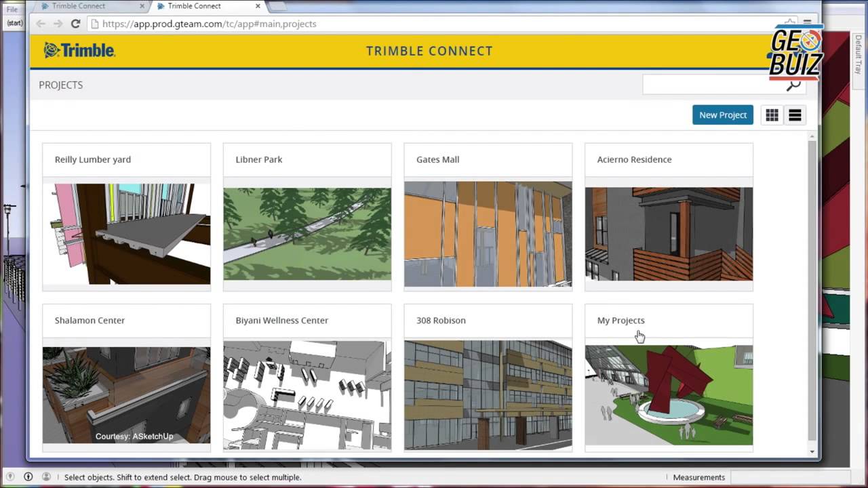Close the active Trimble Connect tab
The height and width of the screenshot is (488, 868).
pos(258,6)
